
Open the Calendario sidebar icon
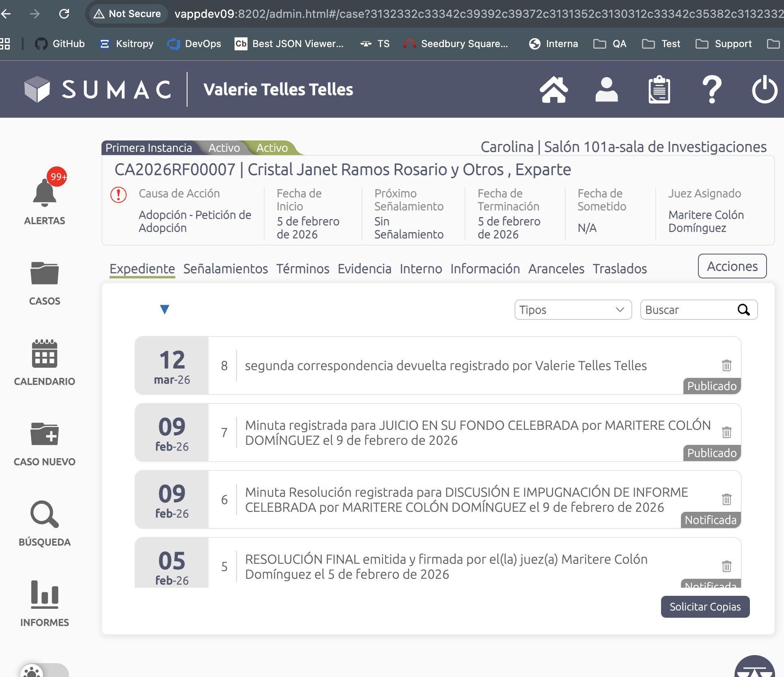[x=44, y=354]
